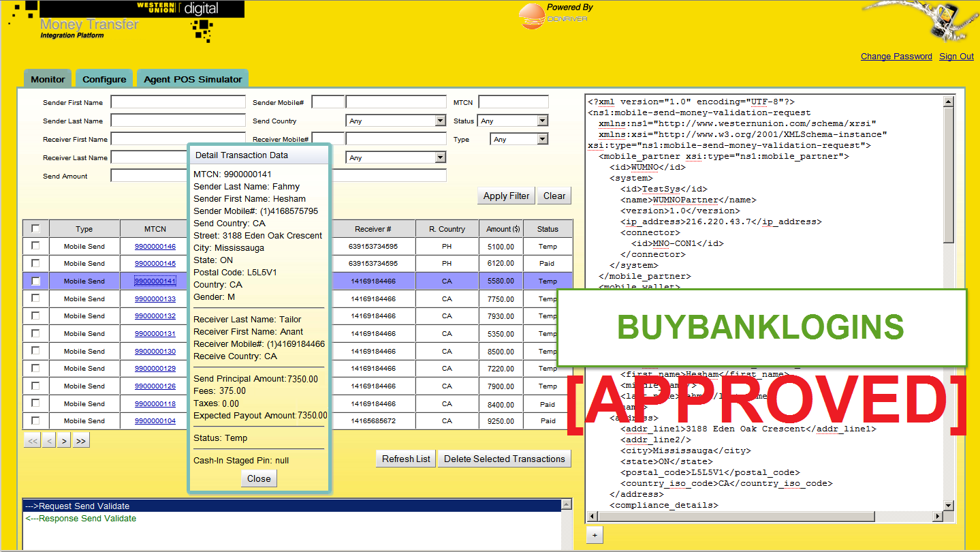Focus the Sender Mobile# number field
Screen dimensions: 980x552
pyautogui.click(x=396, y=102)
